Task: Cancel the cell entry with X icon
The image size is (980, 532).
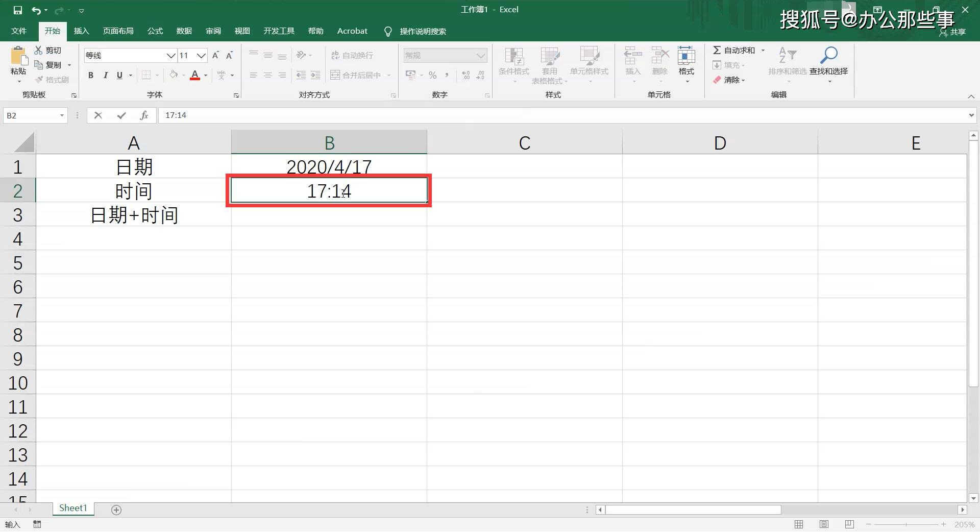Action: (98, 115)
